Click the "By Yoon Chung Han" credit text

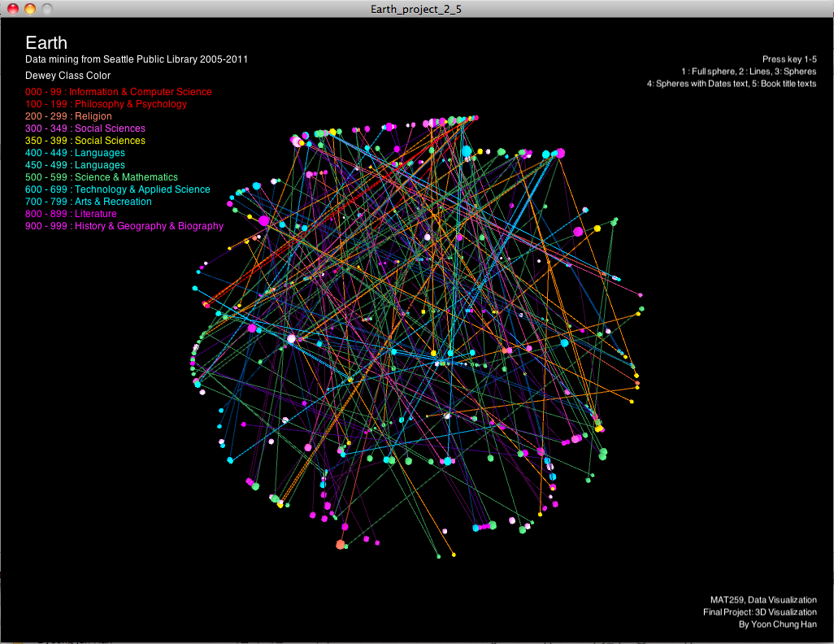777,624
